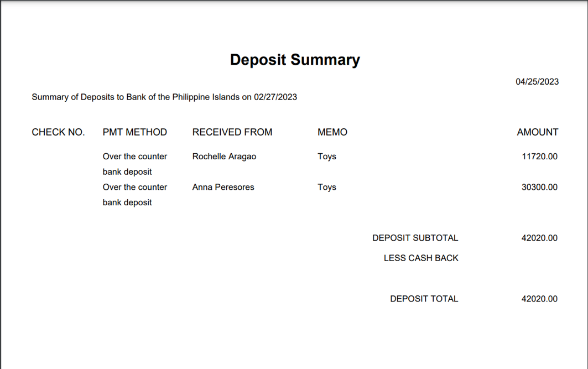Image resolution: width=588 pixels, height=369 pixels.
Task: Select payment method in Anna Peresores row
Action: pyautogui.click(x=134, y=195)
